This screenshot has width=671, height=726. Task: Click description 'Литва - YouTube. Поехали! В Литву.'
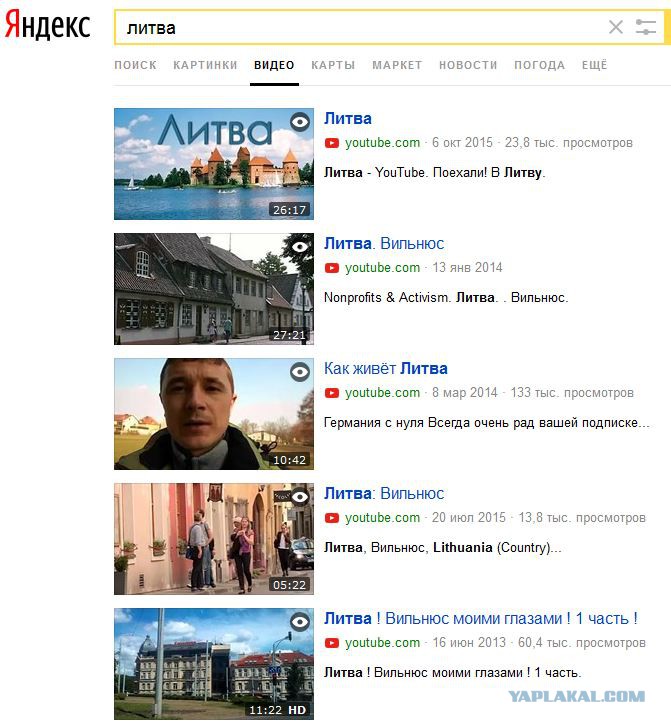[434, 173]
